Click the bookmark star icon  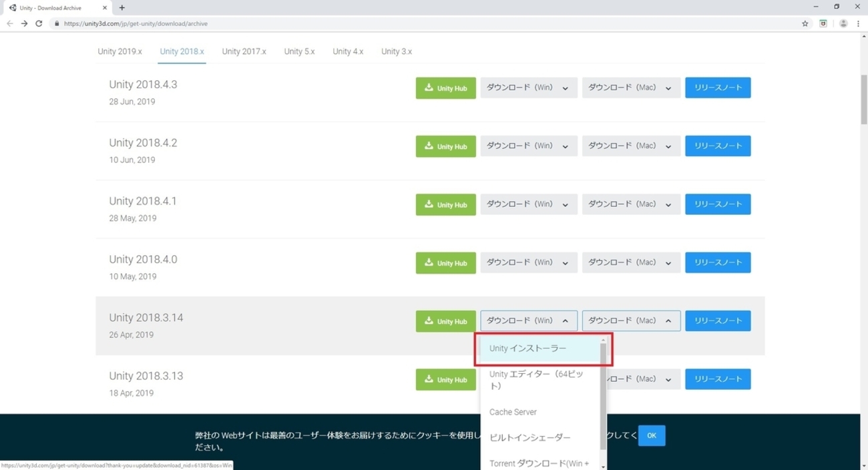point(805,23)
